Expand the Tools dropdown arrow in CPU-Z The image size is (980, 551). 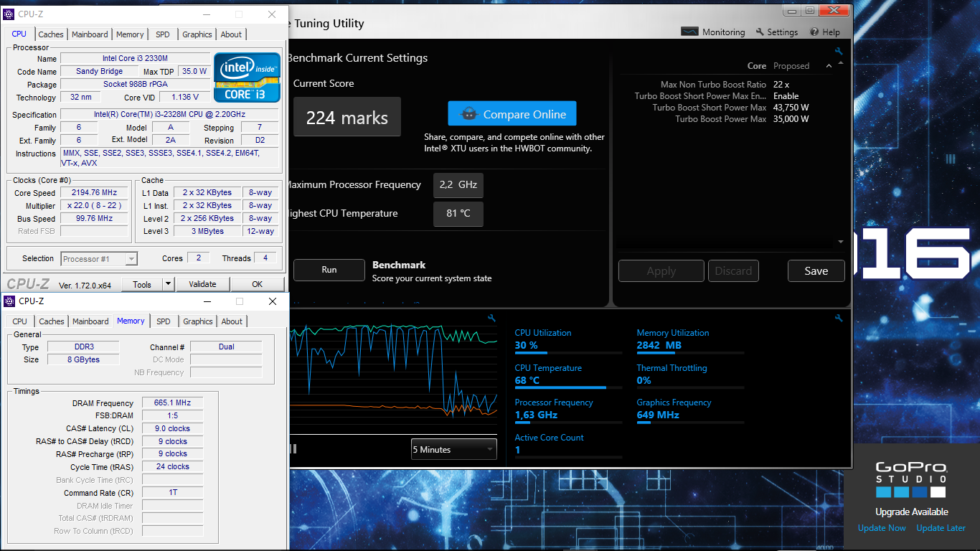[x=168, y=284]
